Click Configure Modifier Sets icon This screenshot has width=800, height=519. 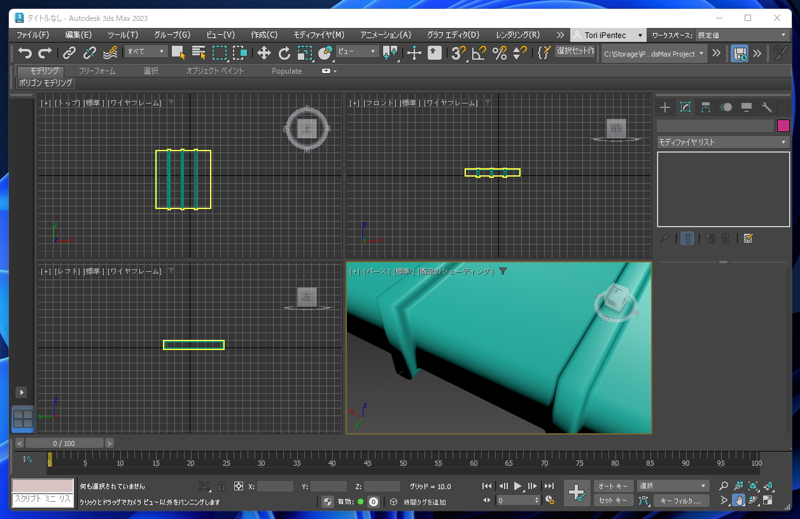point(748,238)
